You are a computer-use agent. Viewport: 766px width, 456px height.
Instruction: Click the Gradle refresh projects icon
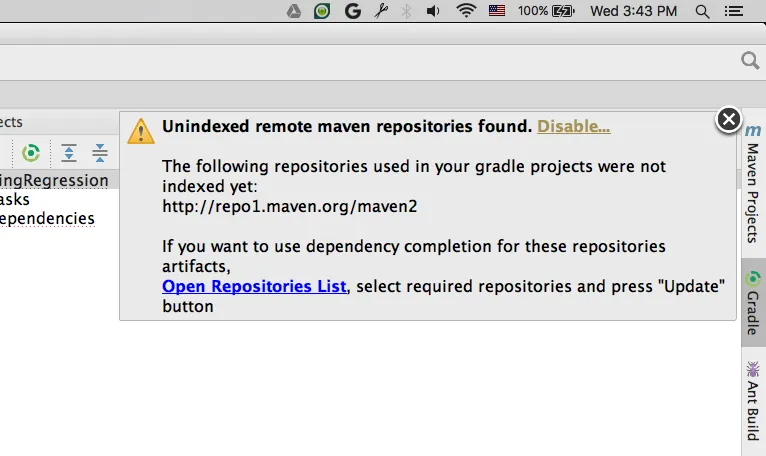[31, 153]
